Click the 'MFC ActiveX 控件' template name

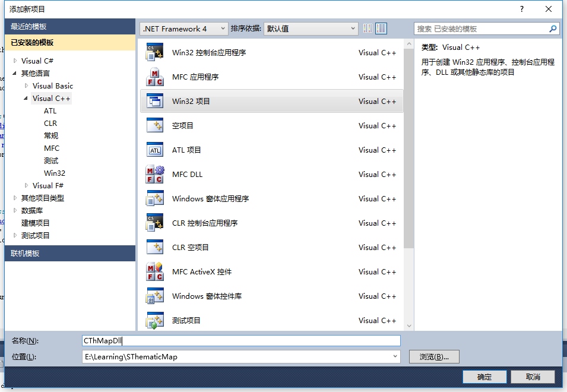pos(202,271)
